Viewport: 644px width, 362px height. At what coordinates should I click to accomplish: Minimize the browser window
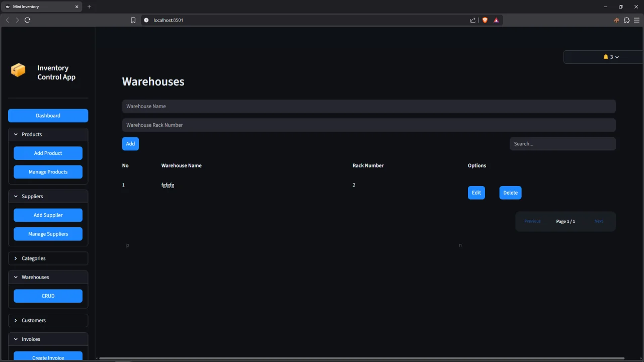coord(605,7)
